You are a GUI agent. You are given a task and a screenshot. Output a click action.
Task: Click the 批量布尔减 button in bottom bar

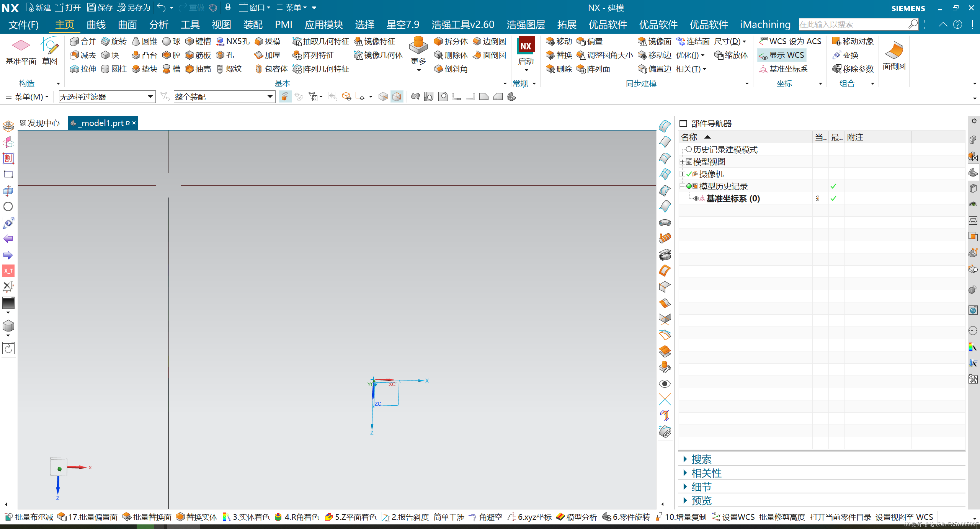pyautogui.click(x=29, y=517)
